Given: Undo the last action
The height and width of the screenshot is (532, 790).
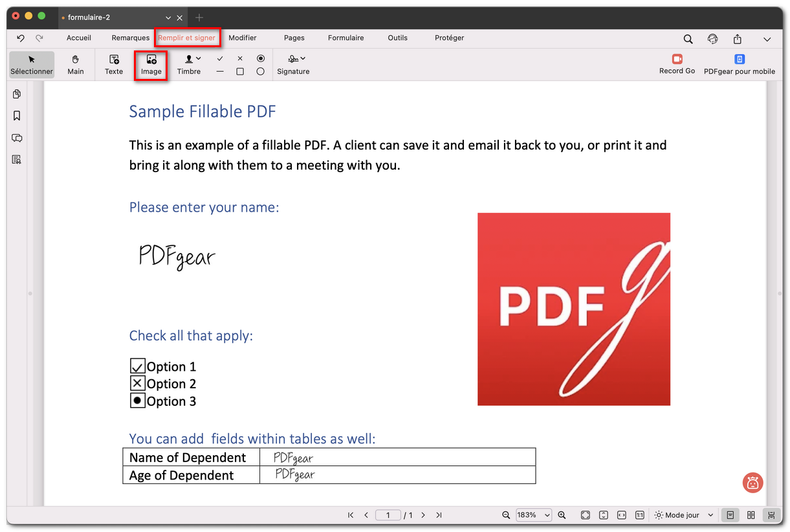Looking at the screenshot, I should click(x=21, y=38).
